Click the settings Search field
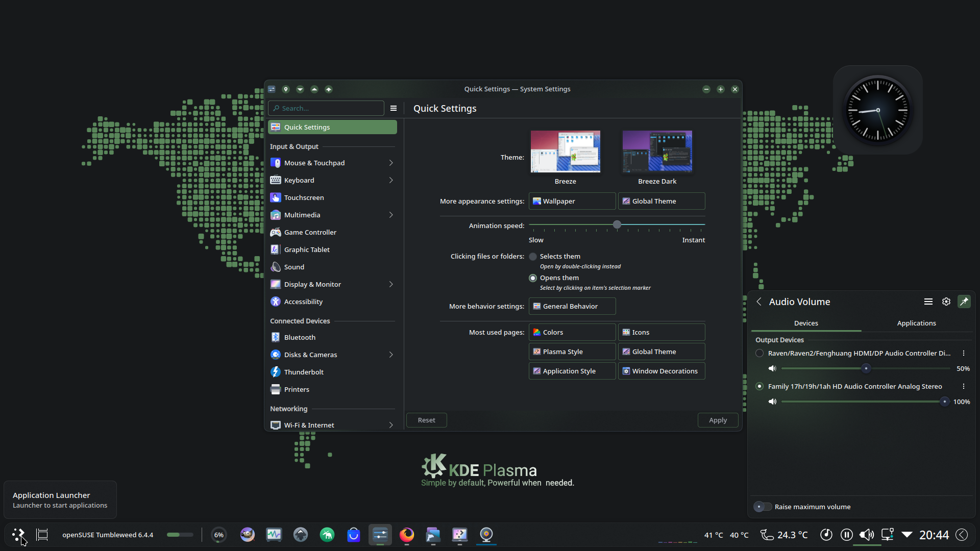 pyautogui.click(x=326, y=108)
